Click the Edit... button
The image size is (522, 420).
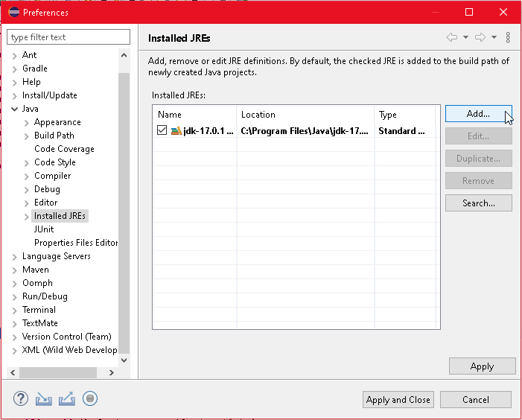(478, 136)
